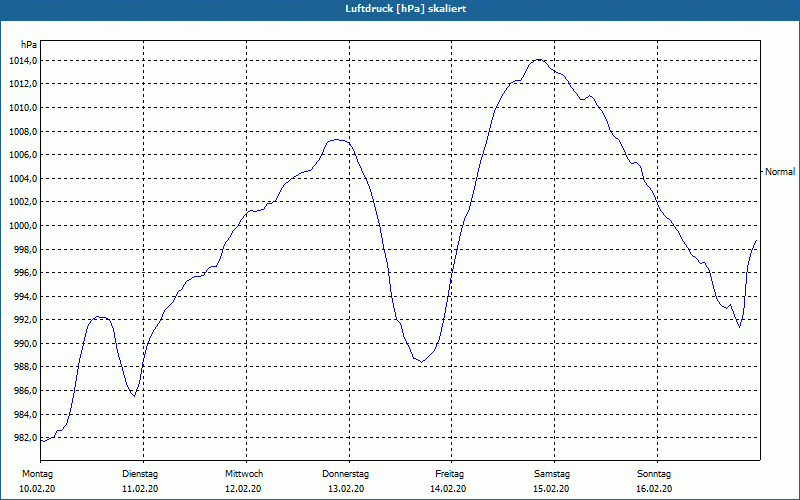The image size is (800, 500).
Task: Select the 988,0 axis value
Action: [25, 367]
